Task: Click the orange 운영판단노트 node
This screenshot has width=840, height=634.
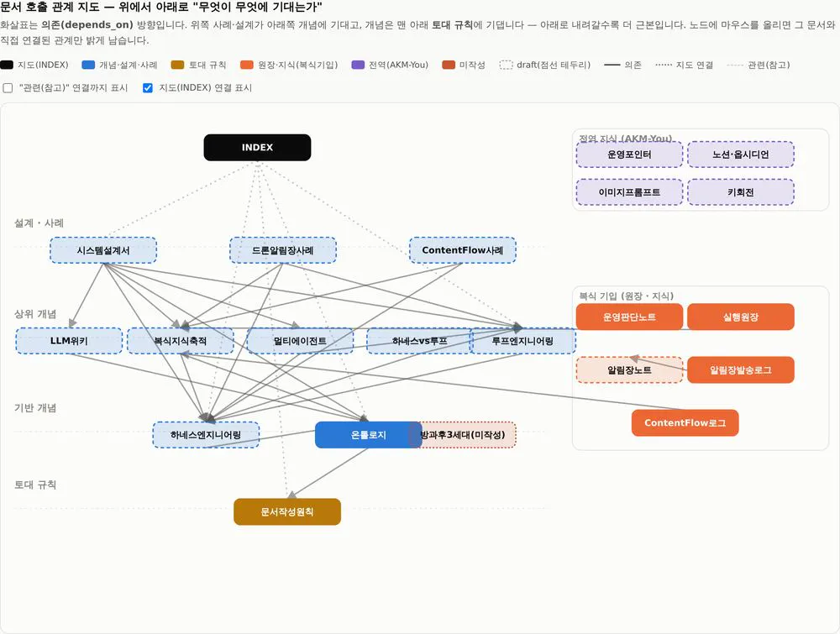Action: (x=629, y=317)
